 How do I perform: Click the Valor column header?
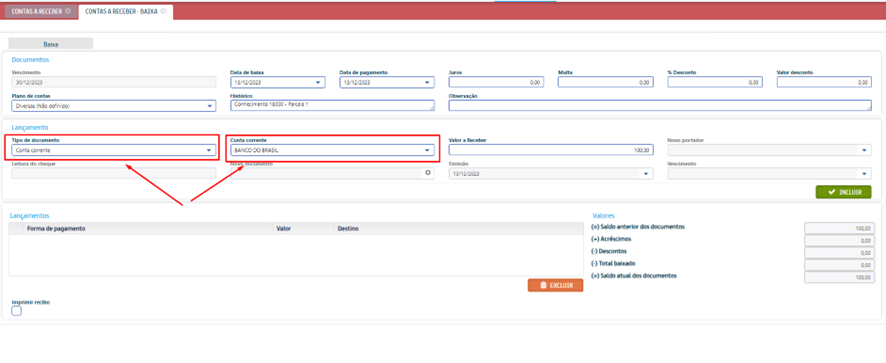(283, 229)
